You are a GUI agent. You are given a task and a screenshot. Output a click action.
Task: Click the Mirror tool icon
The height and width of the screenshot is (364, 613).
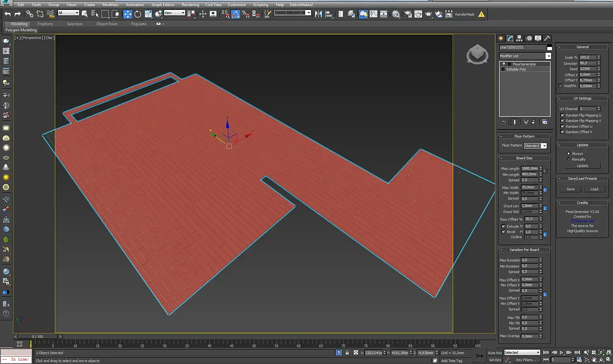[318, 14]
